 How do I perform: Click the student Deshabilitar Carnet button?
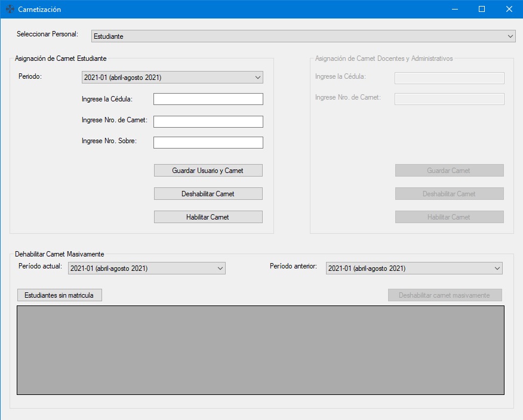pos(208,194)
